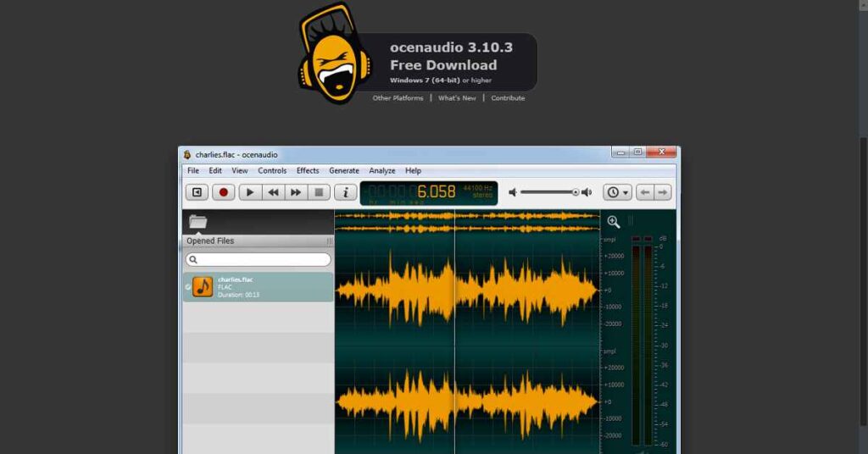This screenshot has height=454, width=868.
Task: Rewind the audio playback
Action: 273,192
